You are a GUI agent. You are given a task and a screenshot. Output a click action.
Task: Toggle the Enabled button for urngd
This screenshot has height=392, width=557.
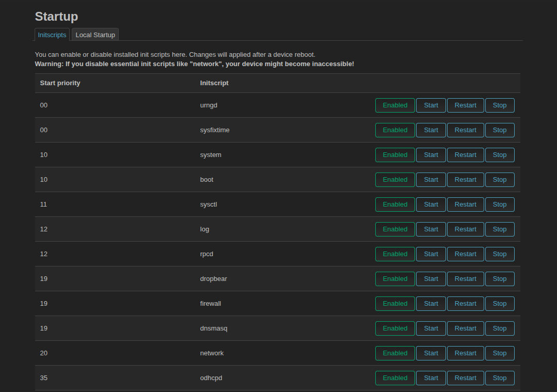point(395,105)
